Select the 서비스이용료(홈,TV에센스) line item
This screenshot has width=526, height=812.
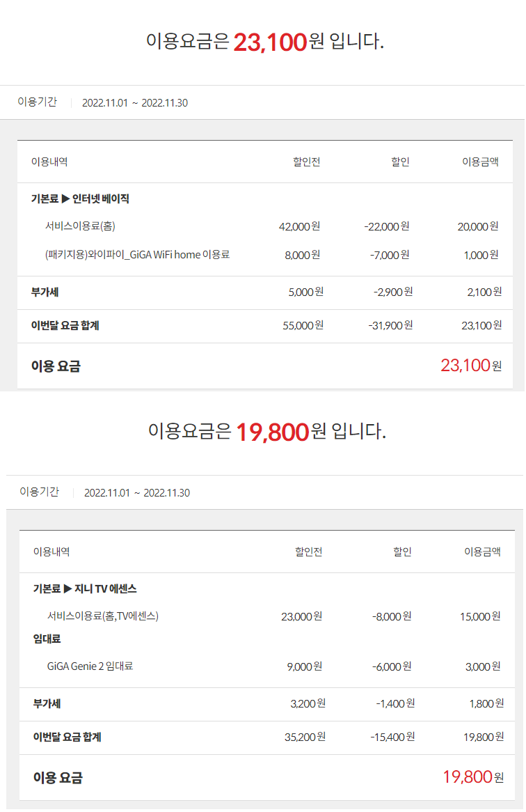coord(103,616)
